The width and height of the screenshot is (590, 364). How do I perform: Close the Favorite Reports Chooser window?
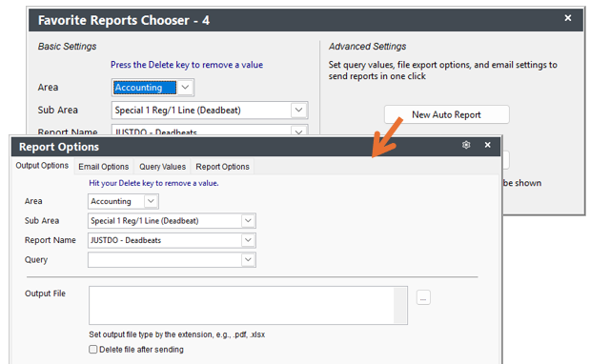click(568, 18)
